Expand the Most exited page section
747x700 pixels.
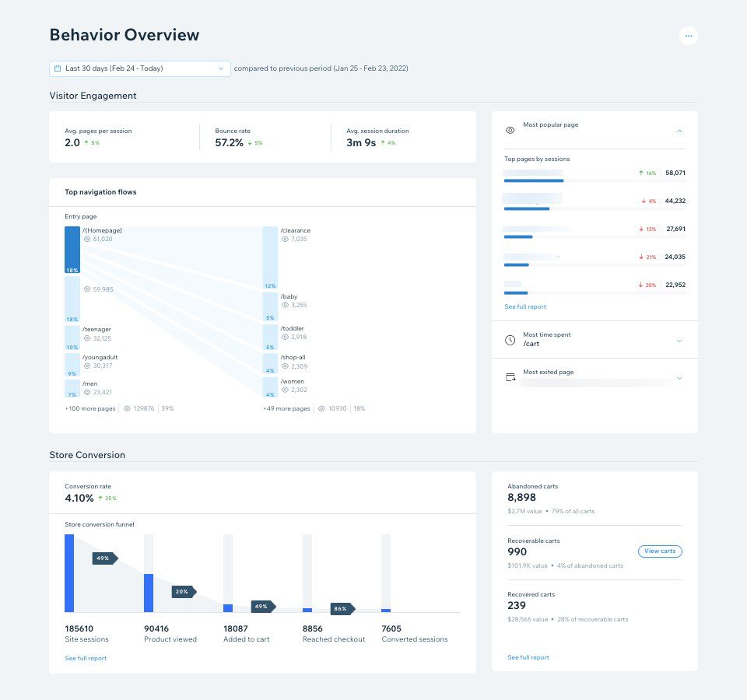coord(679,377)
